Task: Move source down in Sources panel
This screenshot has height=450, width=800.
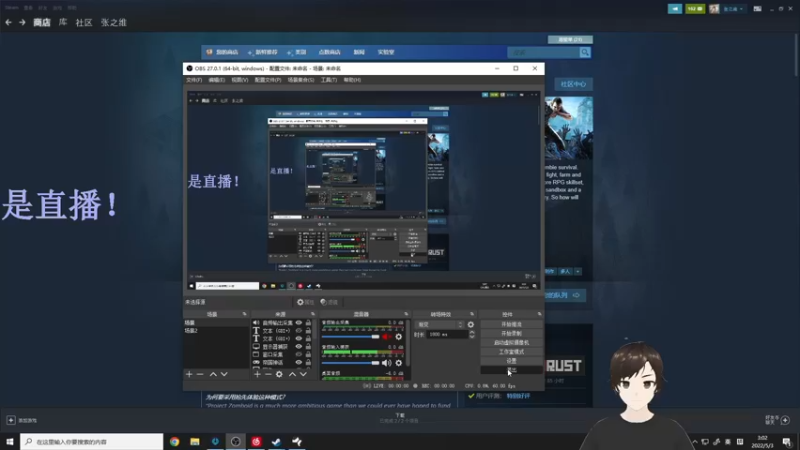Action: point(303,374)
